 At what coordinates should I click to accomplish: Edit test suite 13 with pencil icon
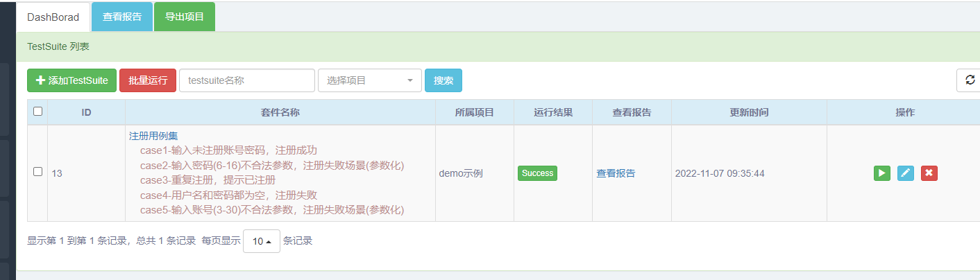905,173
